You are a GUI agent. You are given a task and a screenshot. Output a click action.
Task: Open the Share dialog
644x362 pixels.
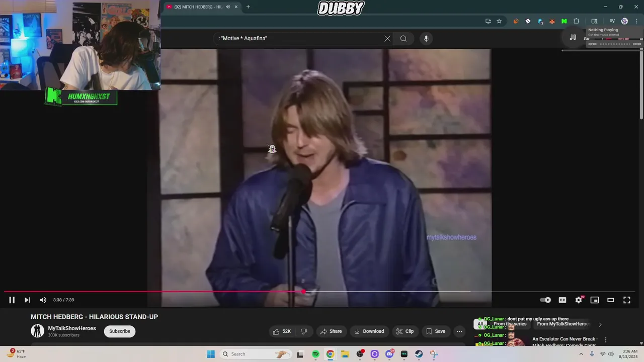(331, 331)
